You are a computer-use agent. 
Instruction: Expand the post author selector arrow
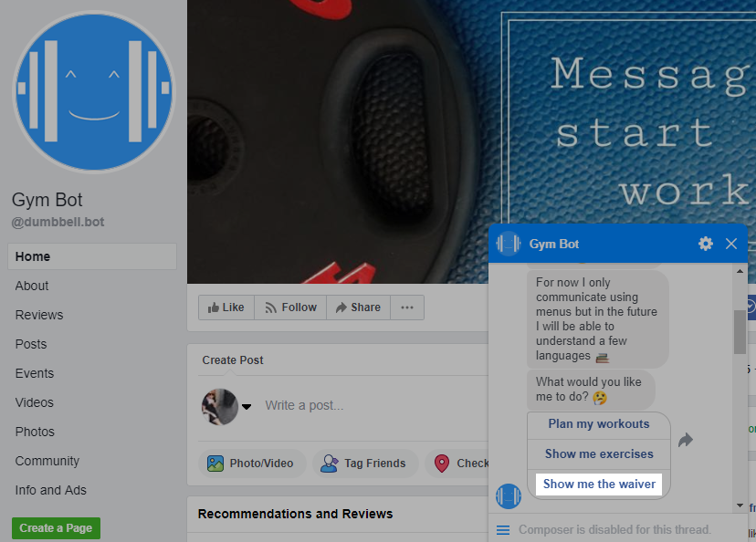247,407
